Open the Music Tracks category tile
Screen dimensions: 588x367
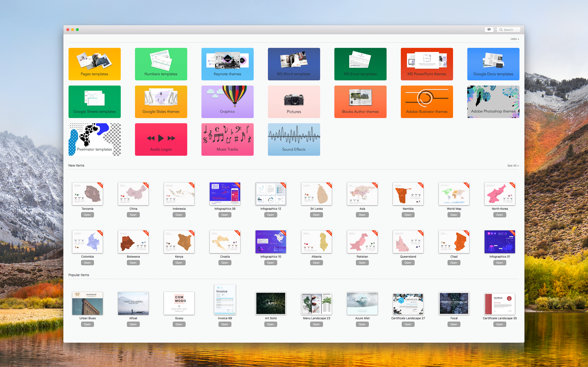227,139
